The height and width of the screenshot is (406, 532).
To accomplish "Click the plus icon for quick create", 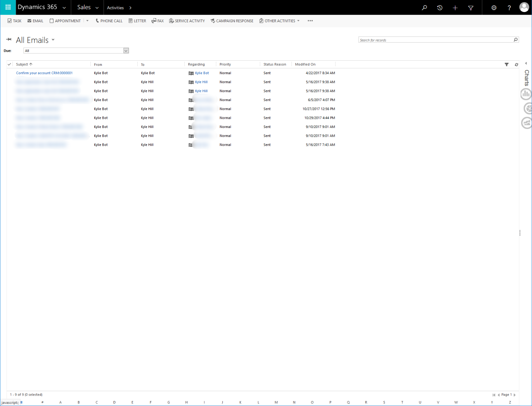I will point(455,7).
